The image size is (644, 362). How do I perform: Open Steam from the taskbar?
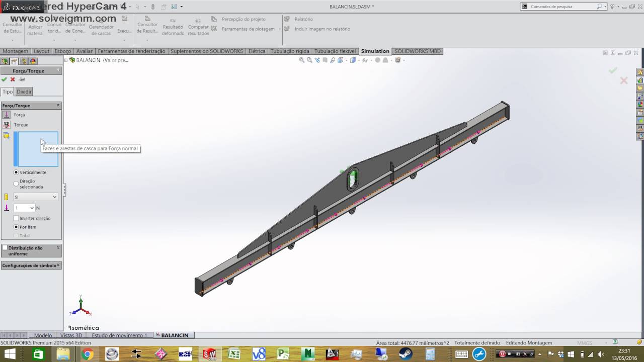[405, 354]
